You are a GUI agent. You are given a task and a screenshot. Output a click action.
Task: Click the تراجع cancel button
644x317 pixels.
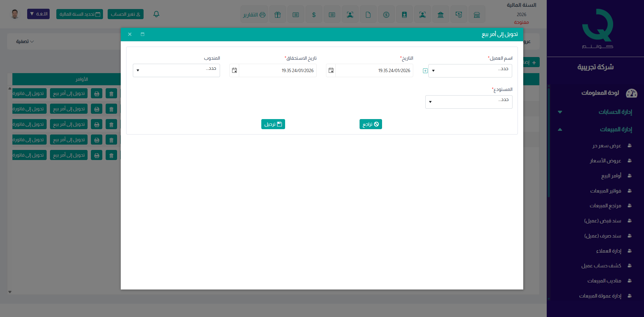[x=371, y=124]
